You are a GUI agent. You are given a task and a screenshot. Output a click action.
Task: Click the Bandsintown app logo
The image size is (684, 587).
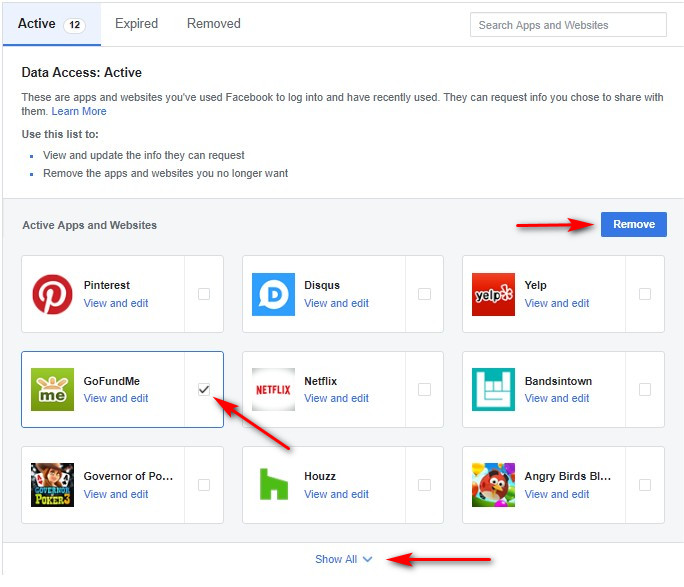[493, 389]
